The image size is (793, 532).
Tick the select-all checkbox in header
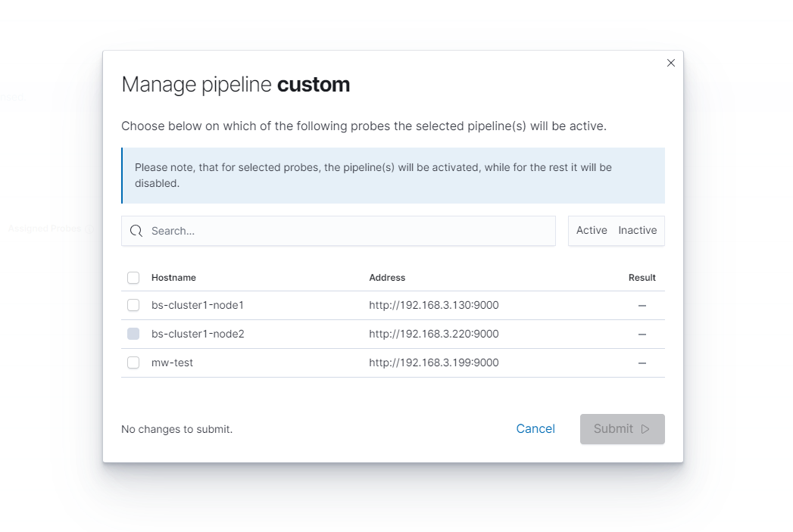133,278
